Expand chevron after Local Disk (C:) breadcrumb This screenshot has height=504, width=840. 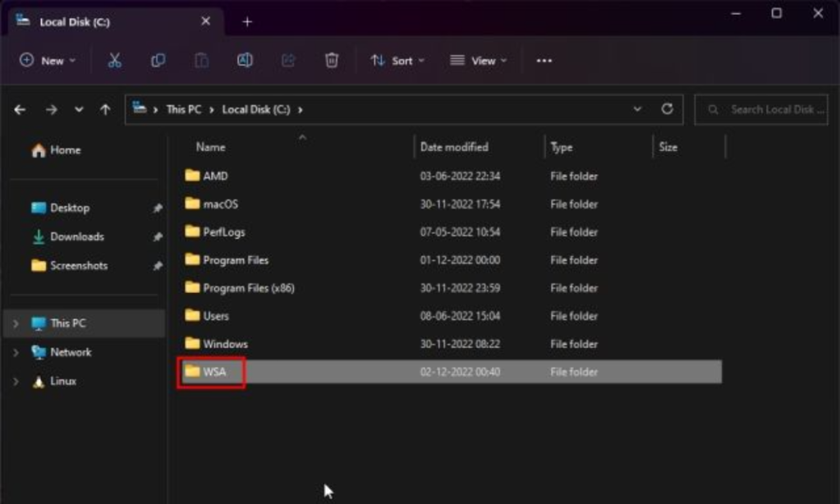(300, 110)
